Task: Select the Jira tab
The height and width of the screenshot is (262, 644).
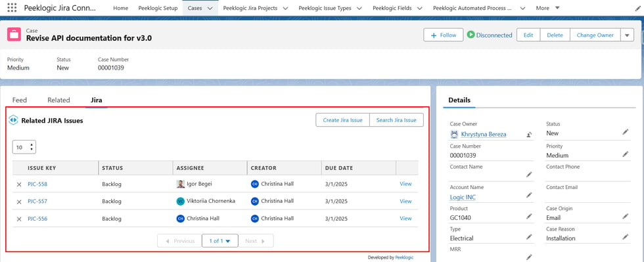Action: tap(97, 100)
